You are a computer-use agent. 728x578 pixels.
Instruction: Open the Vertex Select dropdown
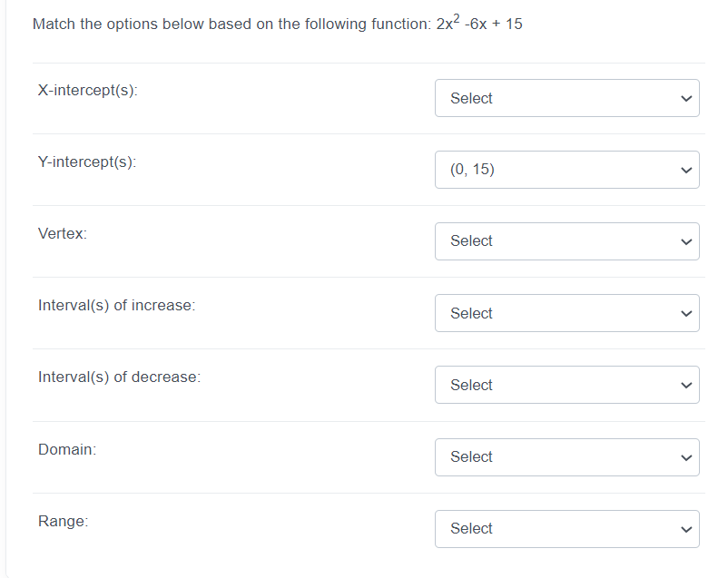(x=566, y=241)
